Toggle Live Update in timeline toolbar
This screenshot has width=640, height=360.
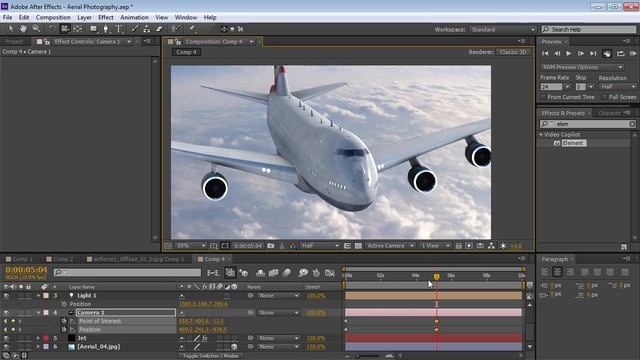tap(230, 273)
